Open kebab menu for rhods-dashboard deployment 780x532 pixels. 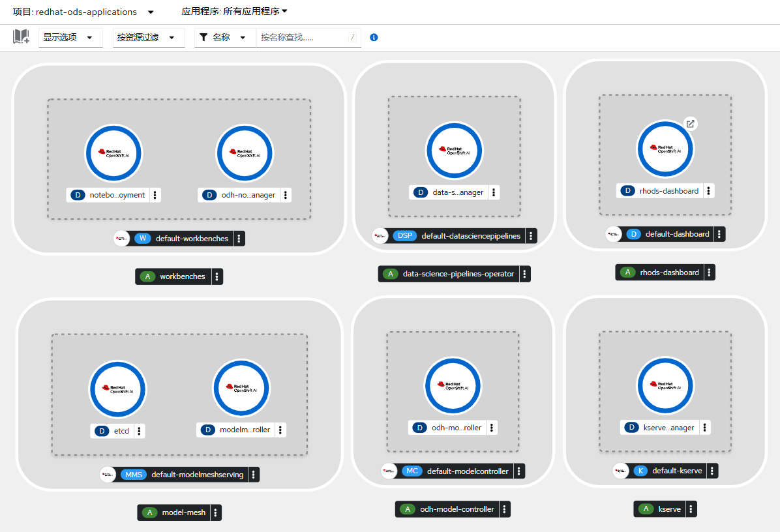pos(709,191)
